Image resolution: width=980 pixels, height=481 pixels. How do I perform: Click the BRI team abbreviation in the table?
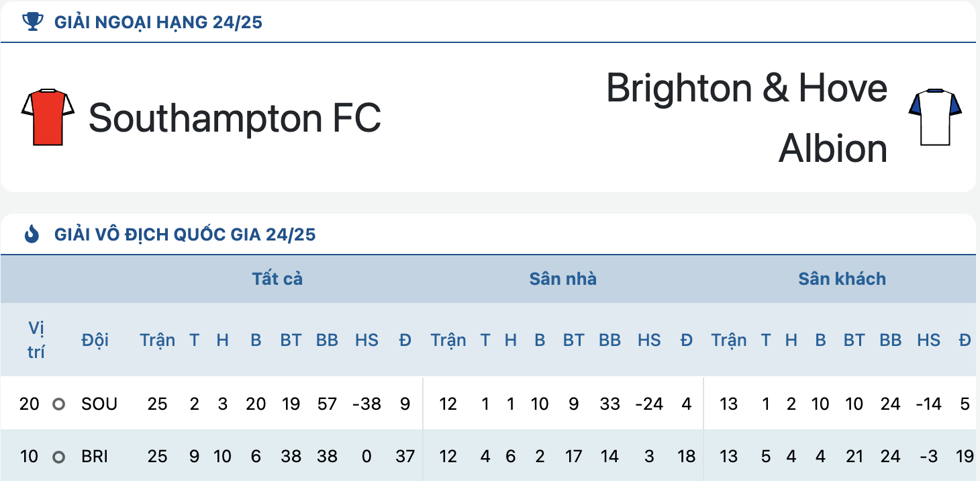coord(95,457)
